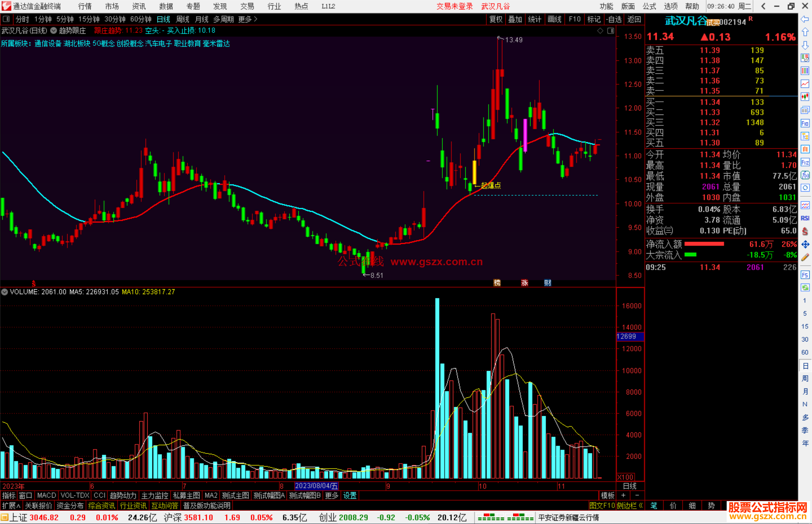Click the plus zoom button beside 模板

623,495
